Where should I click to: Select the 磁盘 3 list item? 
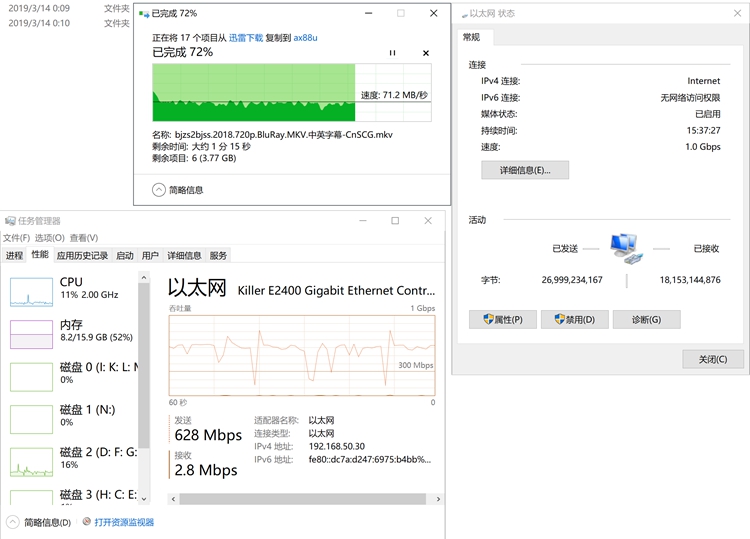pos(73,496)
